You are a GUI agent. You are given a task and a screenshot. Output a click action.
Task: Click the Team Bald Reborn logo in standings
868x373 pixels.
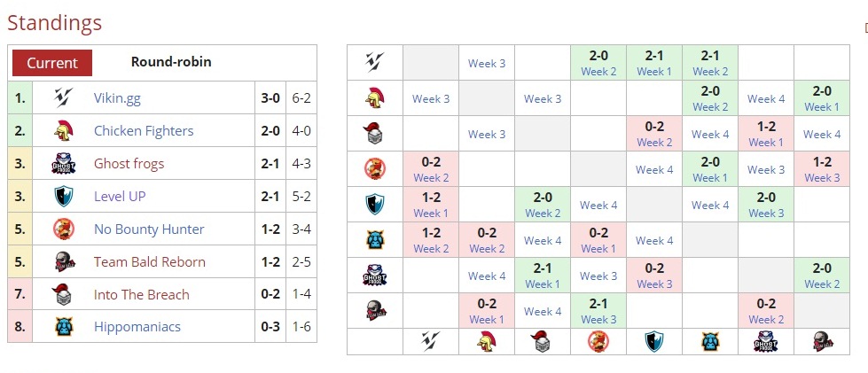63,262
